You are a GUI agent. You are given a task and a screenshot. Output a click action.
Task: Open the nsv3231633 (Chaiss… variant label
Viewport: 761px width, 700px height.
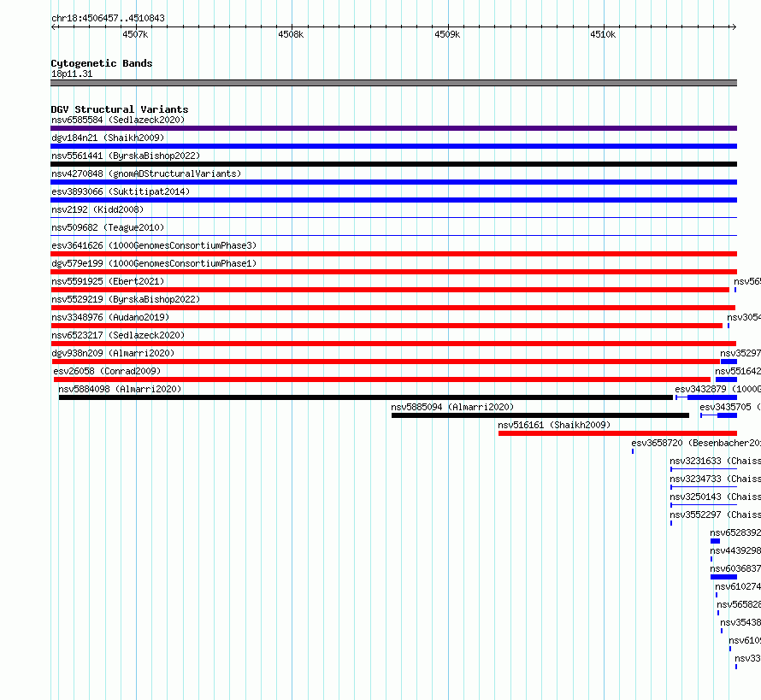[716, 461]
